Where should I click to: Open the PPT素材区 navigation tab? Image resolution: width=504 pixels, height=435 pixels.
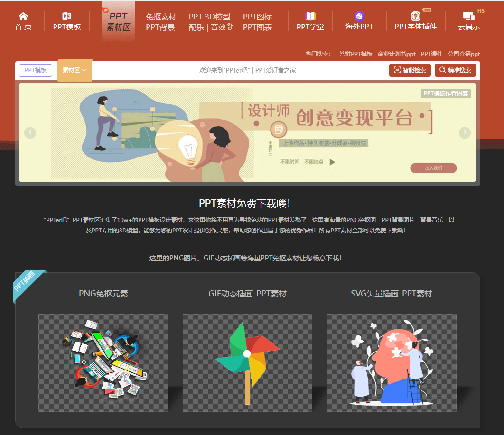click(118, 22)
